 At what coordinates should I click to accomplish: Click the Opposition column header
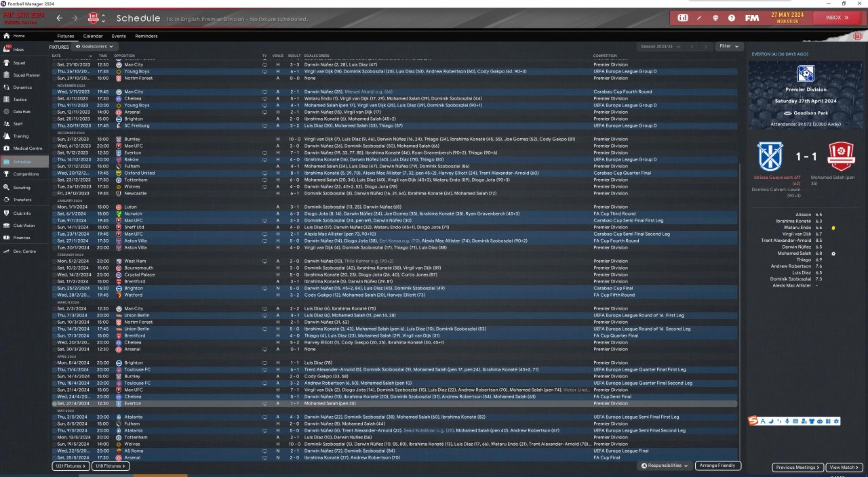coord(125,56)
